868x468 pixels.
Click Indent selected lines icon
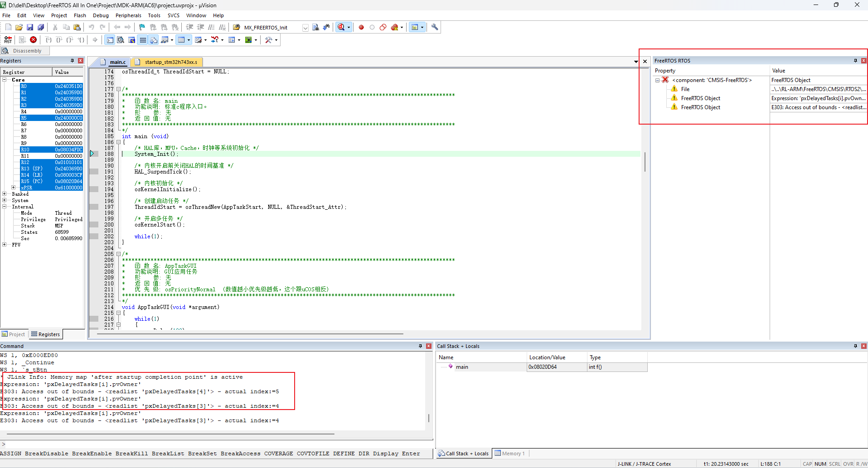[x=189, y=27]
